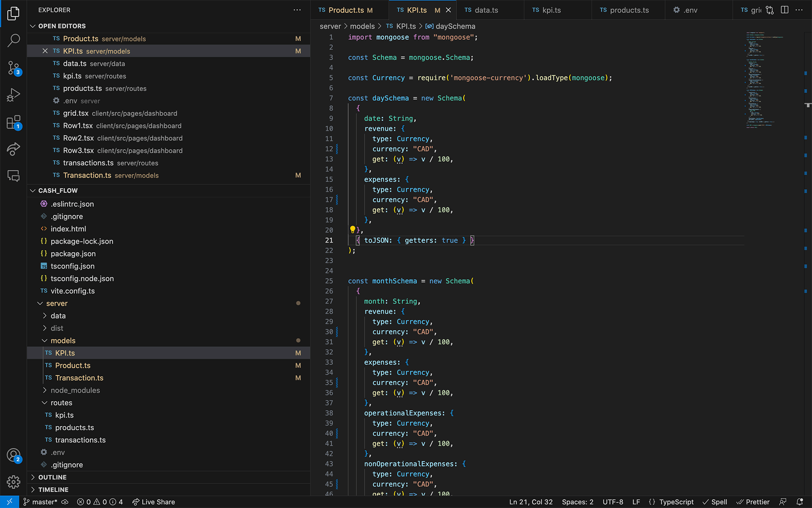The image size is (812, 508).
Task: Open tsconfig.node.json in file tree
Action: pyautogui.click(x=169, y=279)
